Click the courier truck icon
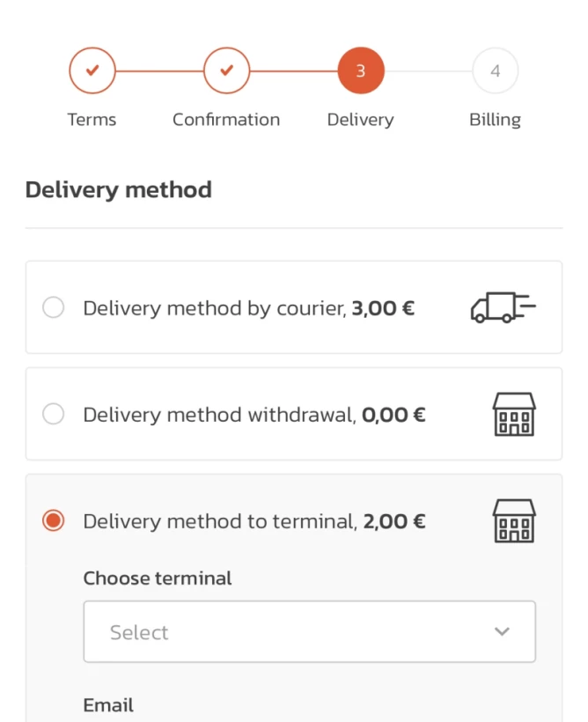This screenshot has height=722, width=588. (x=503, y=307)
